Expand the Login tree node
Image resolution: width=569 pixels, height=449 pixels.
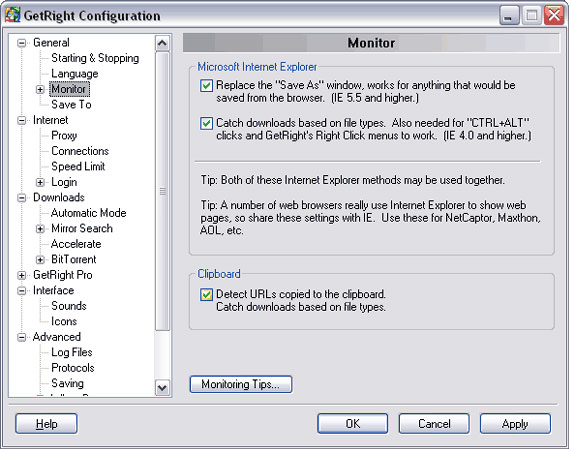tap(40, 182)
